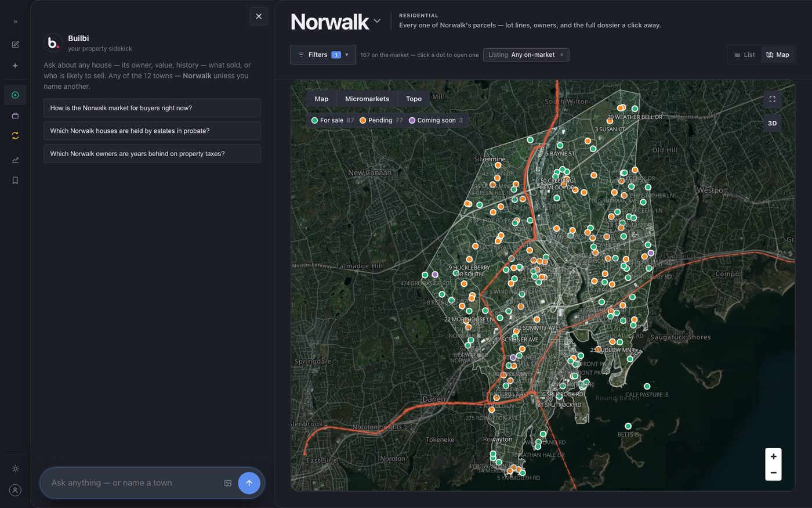Switch to List view
The width and height of the screenshot is (812, 508).
pyautogui.click(x=745, y=55)
